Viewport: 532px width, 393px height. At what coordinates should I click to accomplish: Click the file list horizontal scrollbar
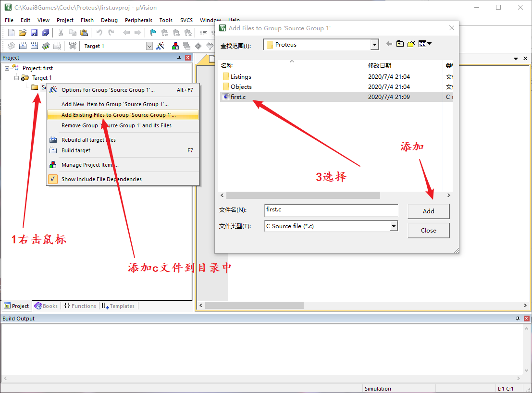pyautogui.click(x=303, y=196)
